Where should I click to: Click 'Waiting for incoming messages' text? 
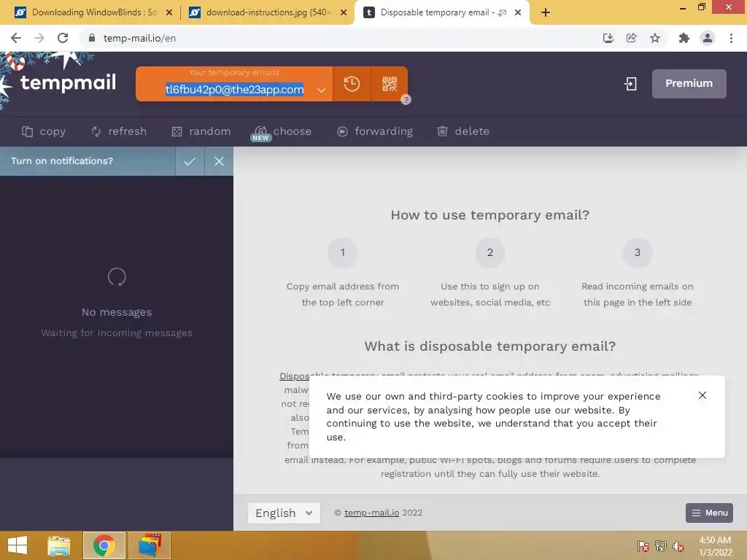(117, 332)
